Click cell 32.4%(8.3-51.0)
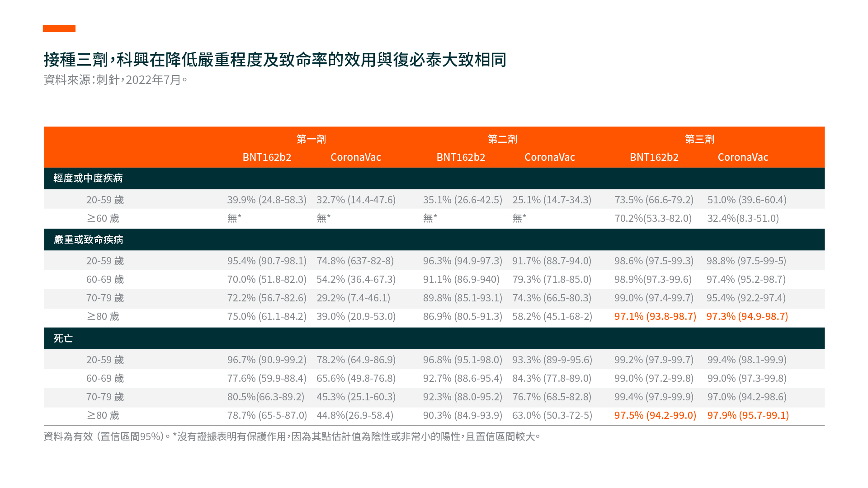Screen dimensions: 868x488 743,218
